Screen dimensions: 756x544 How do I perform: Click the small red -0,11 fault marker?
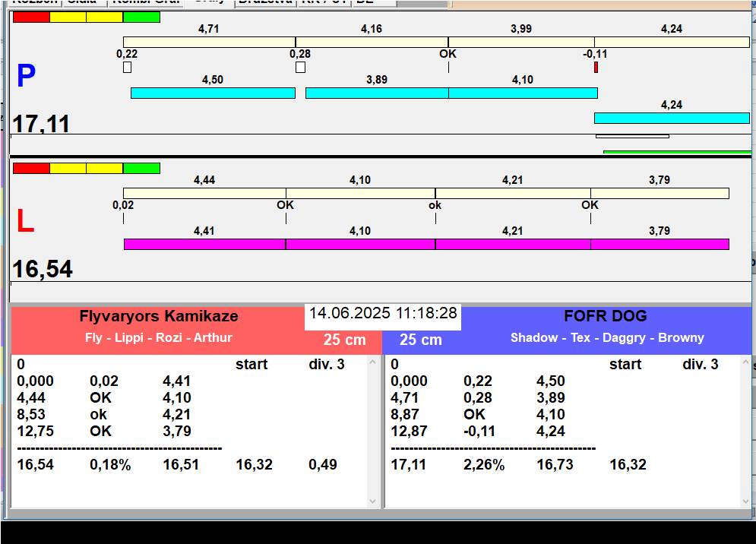pyautogui.click(x=596, y=68)
